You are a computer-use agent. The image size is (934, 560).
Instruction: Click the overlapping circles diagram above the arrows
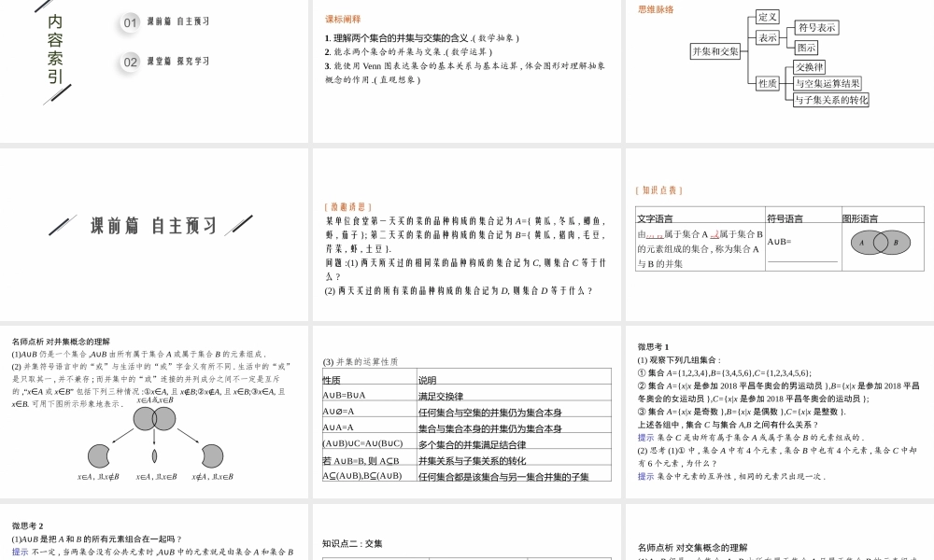pos(153,418)
